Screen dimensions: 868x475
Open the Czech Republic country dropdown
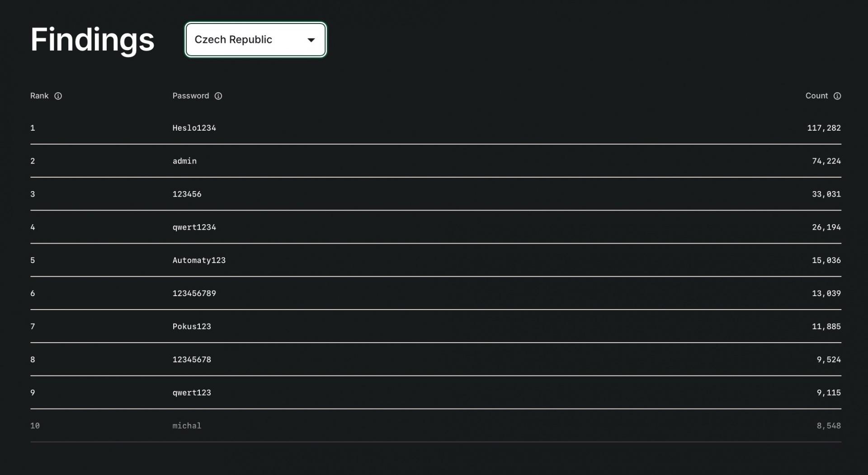tap(255, 40)
